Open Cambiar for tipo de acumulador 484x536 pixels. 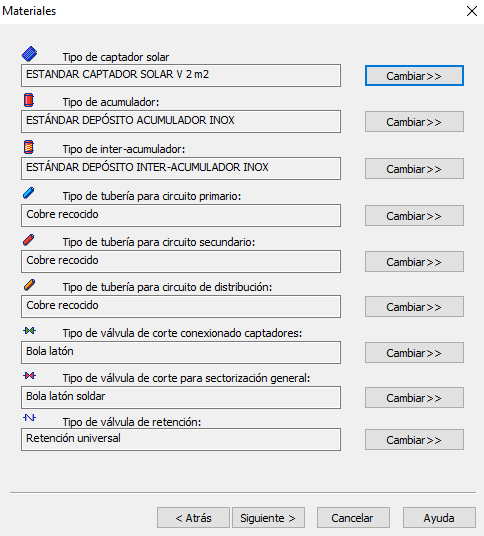414,122
